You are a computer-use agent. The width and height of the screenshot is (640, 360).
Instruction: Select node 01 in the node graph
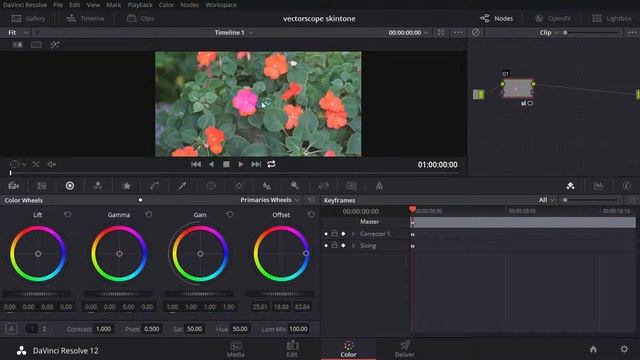518,88
